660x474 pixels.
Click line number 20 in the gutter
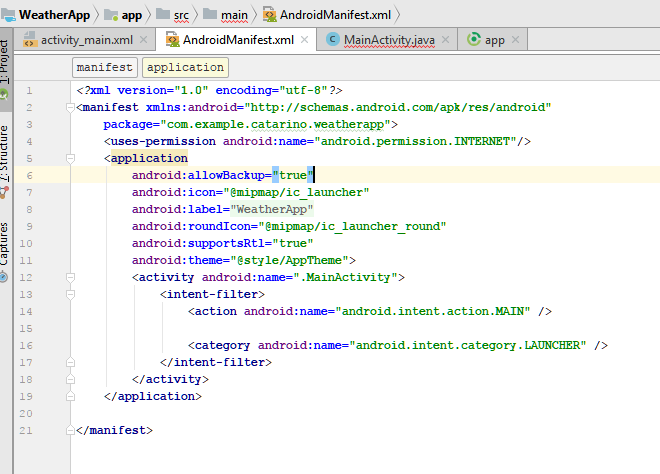[26, 414]
